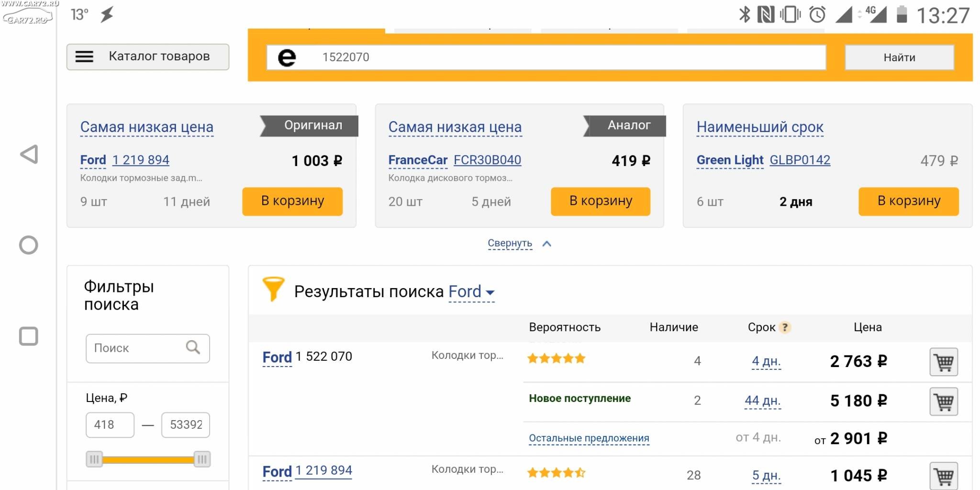Image resolution: width=980 pixels, height=490 pixels.
Task: Open the Ford brand dropdown in results header
Action: (471, 291)
